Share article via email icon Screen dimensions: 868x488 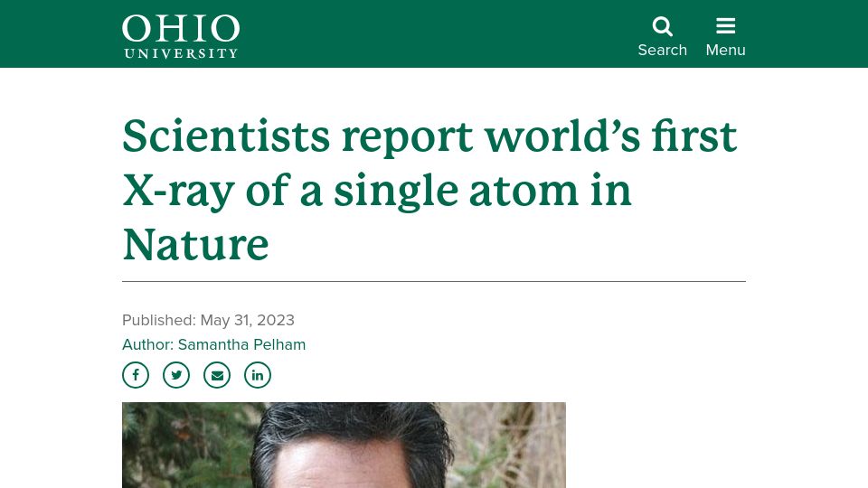[217, 375]
